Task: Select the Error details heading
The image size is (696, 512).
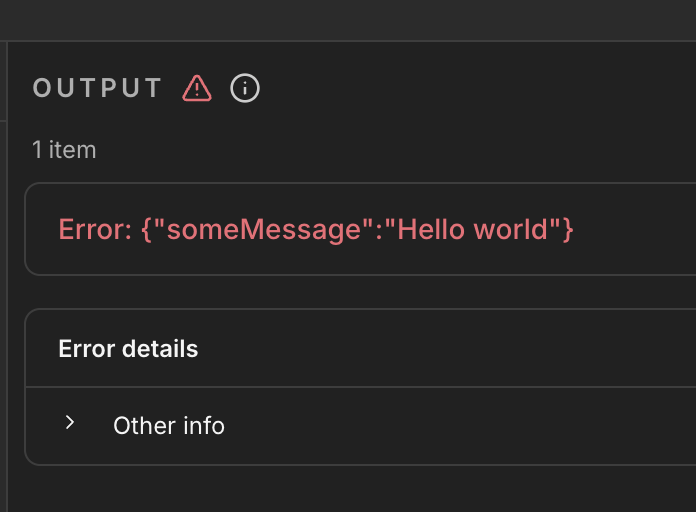Action: (x=128, y=349)
